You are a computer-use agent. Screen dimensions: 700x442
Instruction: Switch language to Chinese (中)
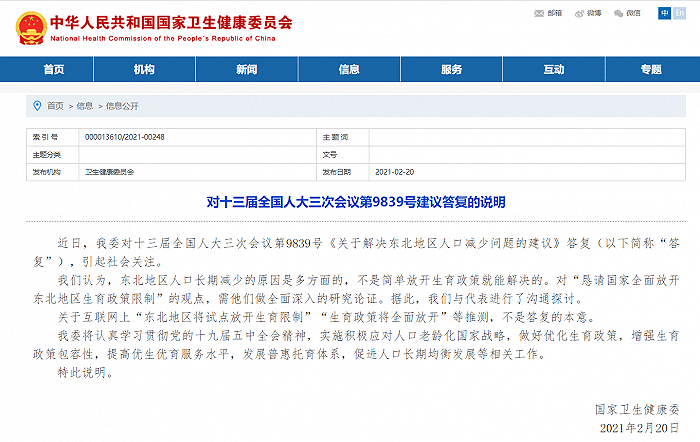665,13
